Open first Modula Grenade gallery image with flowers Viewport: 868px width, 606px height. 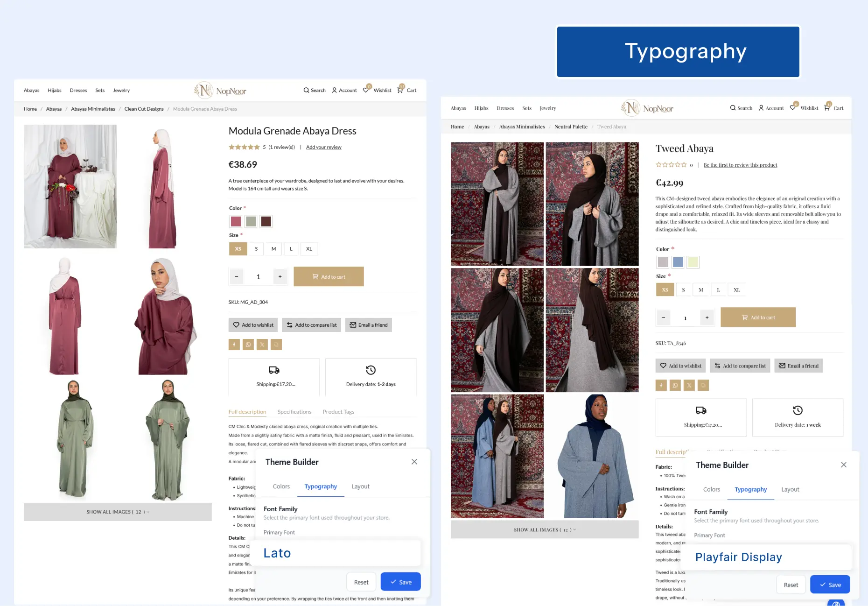coord(70,186)
